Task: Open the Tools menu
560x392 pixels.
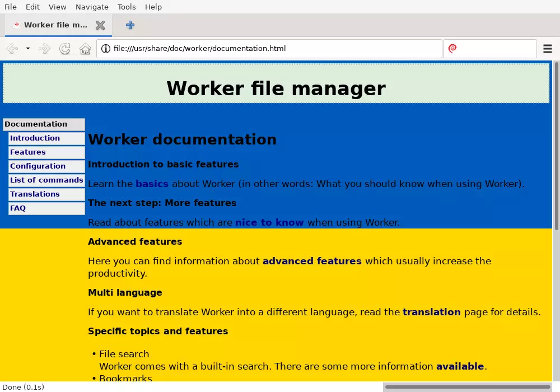Action: (127, 7)
